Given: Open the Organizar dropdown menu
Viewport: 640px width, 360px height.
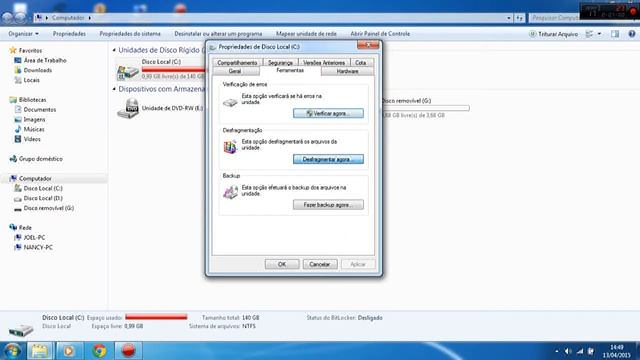Looking at the screenshot, I should [x=23, y=34].
